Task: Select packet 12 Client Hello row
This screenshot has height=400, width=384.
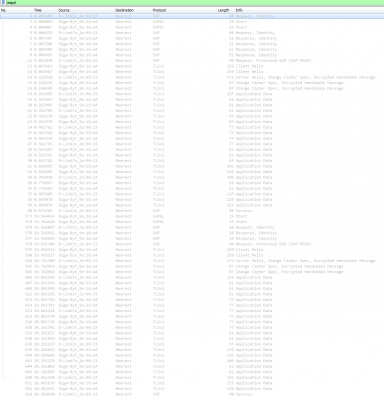Action: [x=192, y=66]
